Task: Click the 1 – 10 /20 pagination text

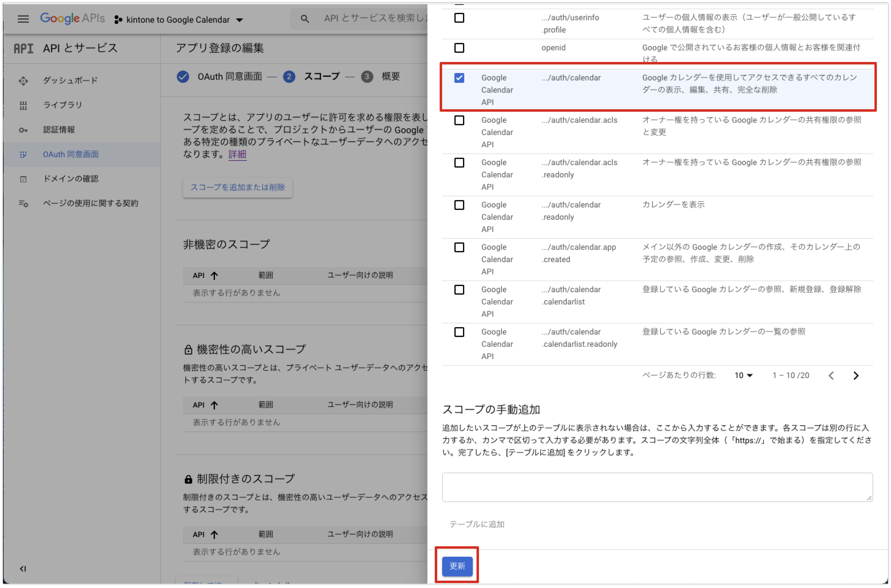Action: (x=791, y=376)
